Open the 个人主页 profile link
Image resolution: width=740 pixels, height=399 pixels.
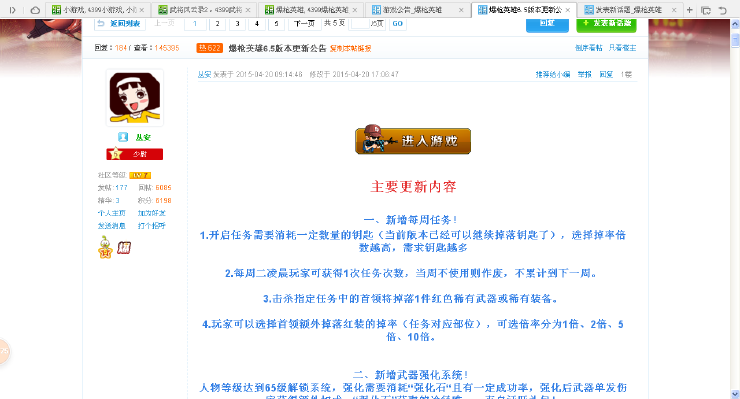(111, 213)
